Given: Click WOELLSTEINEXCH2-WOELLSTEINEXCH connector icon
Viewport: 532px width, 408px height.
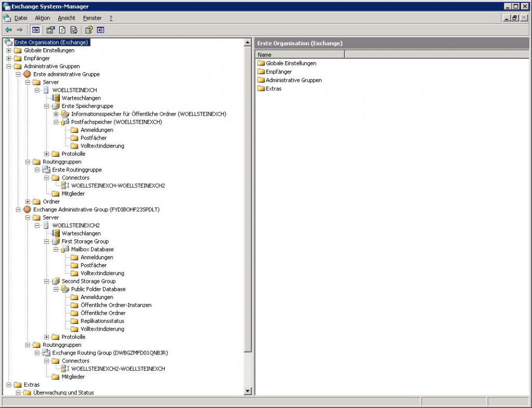Looking at the screenshot, I should point(65,369).
